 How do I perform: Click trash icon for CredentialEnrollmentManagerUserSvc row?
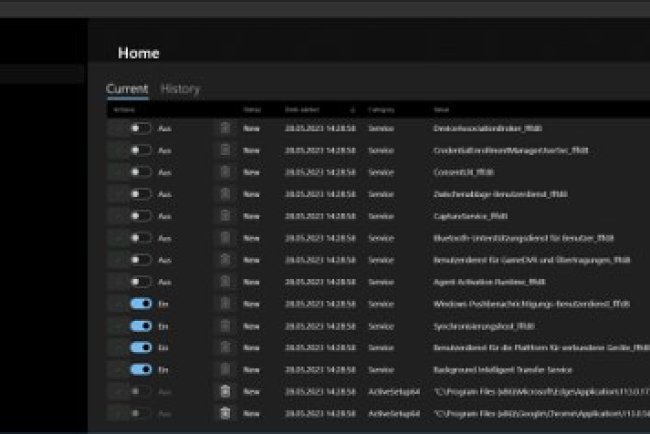point(225,150)
